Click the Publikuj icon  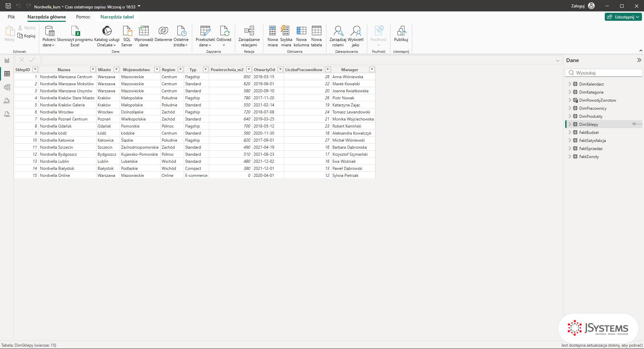[x=401, y=31]
